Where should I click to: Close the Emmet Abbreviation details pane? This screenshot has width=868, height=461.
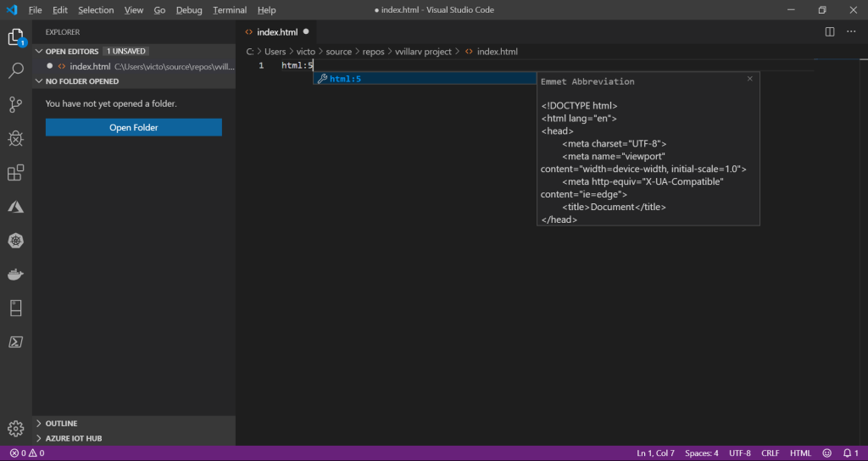click(750, 79)
